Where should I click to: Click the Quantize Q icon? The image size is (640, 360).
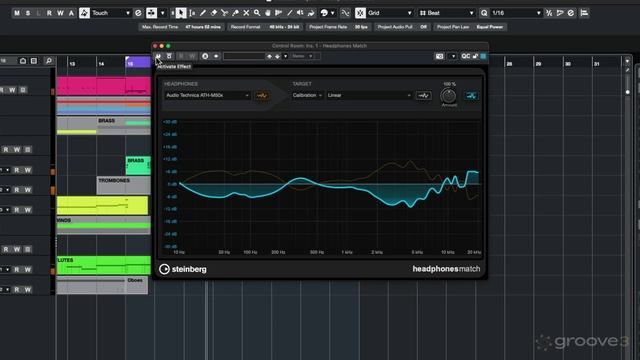point(484,13)
